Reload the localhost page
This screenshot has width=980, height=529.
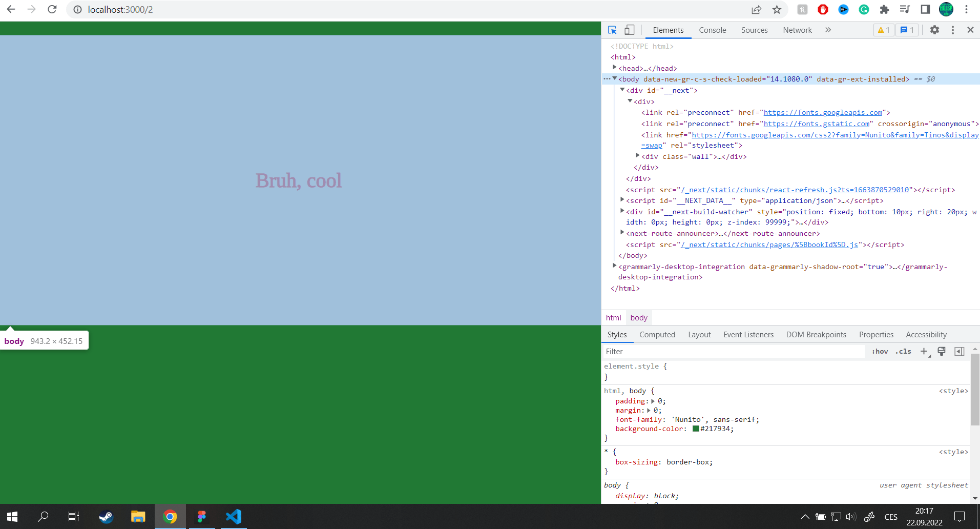(52, 9)
